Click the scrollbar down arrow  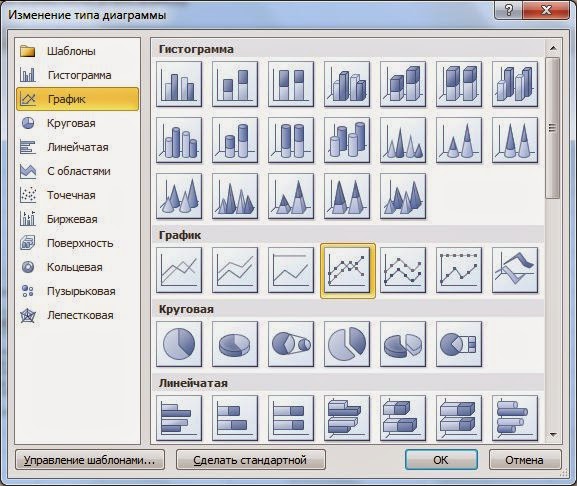click(553, 435)
